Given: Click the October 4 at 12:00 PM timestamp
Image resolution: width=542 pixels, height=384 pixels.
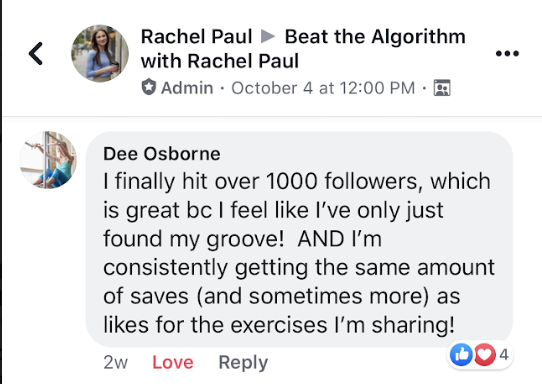Looking at the screenshot, I should point(323,88).
